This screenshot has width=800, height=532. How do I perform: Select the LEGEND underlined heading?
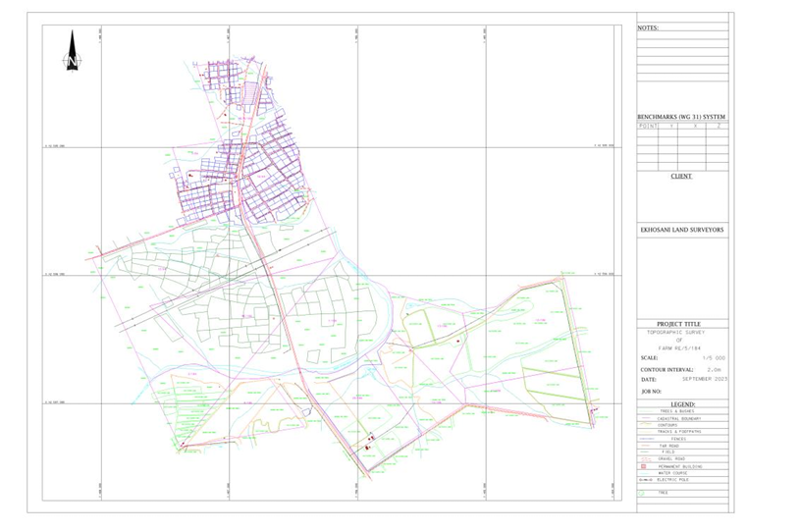pos(683,403)
